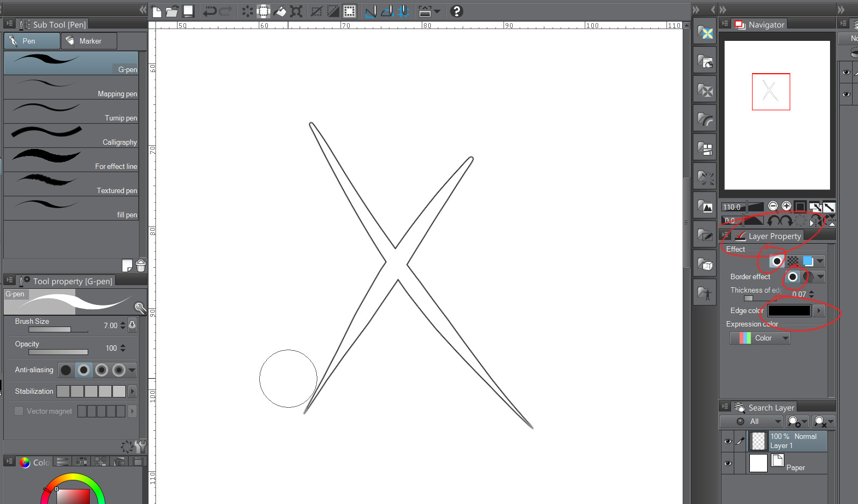This screenshot has height=504, width=858.
Task: Open Search Layer 'All' dropdown
Action: [752, 421]
